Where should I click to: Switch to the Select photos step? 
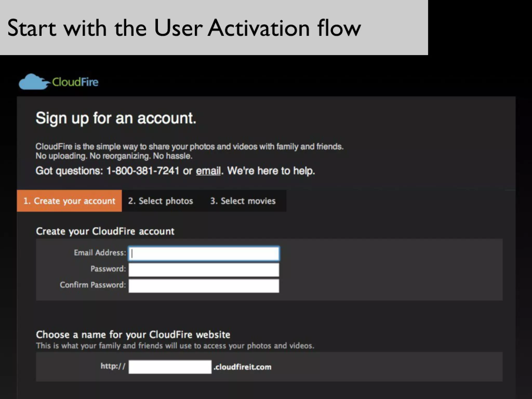161,201
